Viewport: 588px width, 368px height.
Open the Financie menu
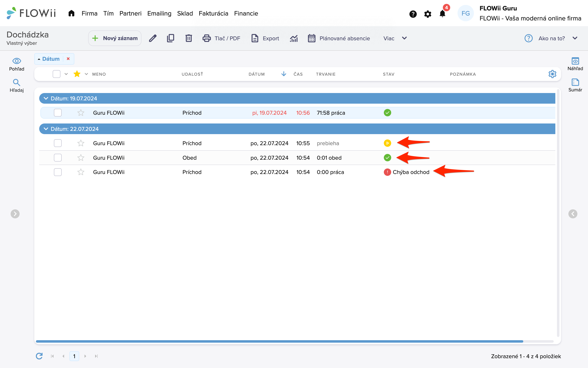coord(246,13)
